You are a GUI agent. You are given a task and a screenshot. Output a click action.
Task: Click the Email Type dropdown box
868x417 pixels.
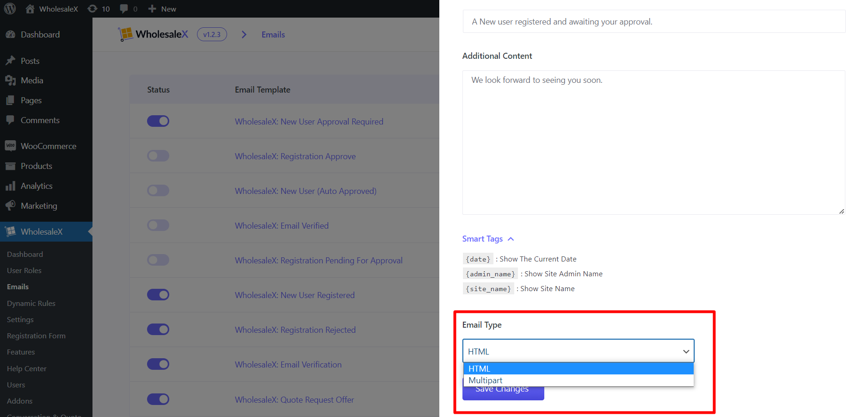click(x=578, y=351)
